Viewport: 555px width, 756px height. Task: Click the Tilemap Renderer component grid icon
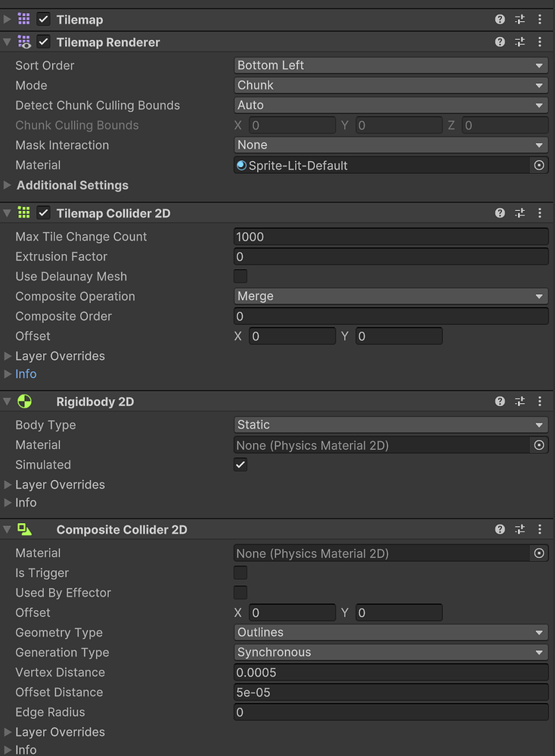click(x=25, y=42)
